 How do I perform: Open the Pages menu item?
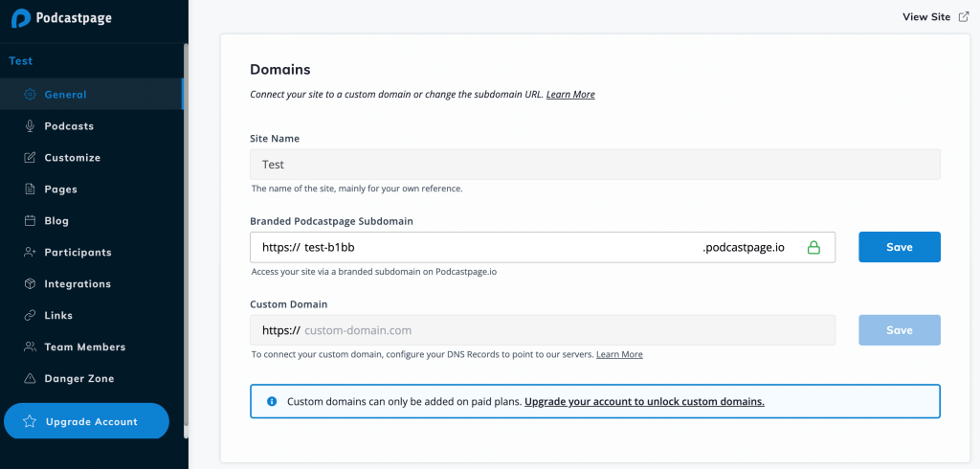pyautogui.click(x=60, y=190)
